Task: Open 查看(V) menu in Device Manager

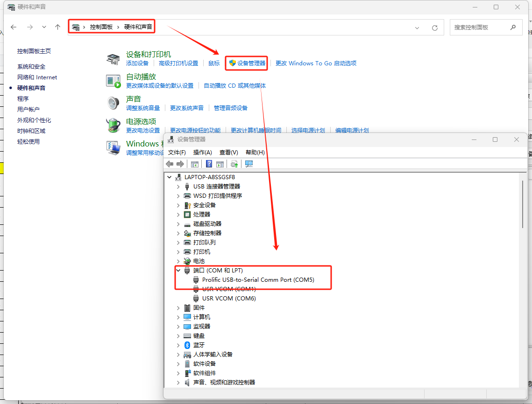Action: pyautogui.click(x=229, y=153)
